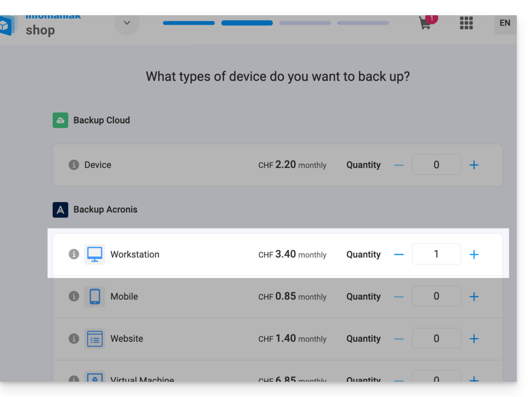Image resolution: width=532 pixels, height=397 pixels.
Task: Click the Mobile label
Action: 124,296
